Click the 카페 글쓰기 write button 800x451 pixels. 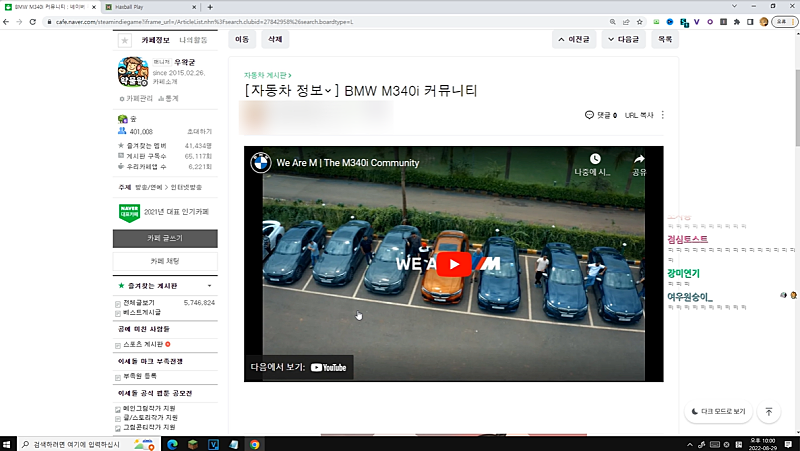[165, 239]
